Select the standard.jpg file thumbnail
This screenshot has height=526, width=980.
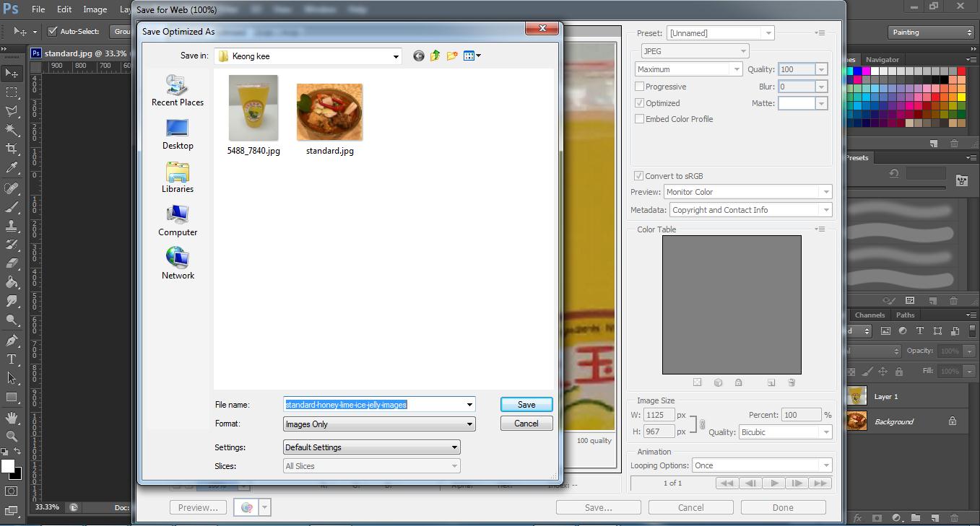point(329,112)
